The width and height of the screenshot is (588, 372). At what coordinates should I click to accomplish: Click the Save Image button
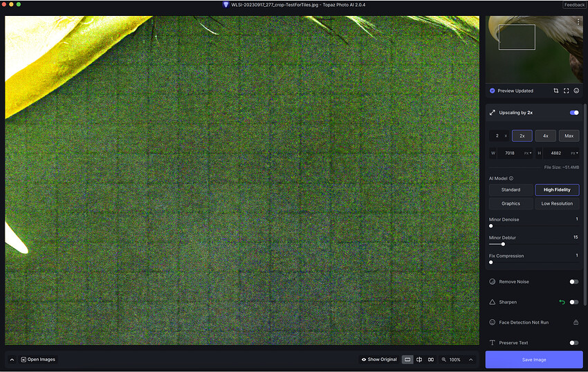pyautogui.click(x=534, y=360)
